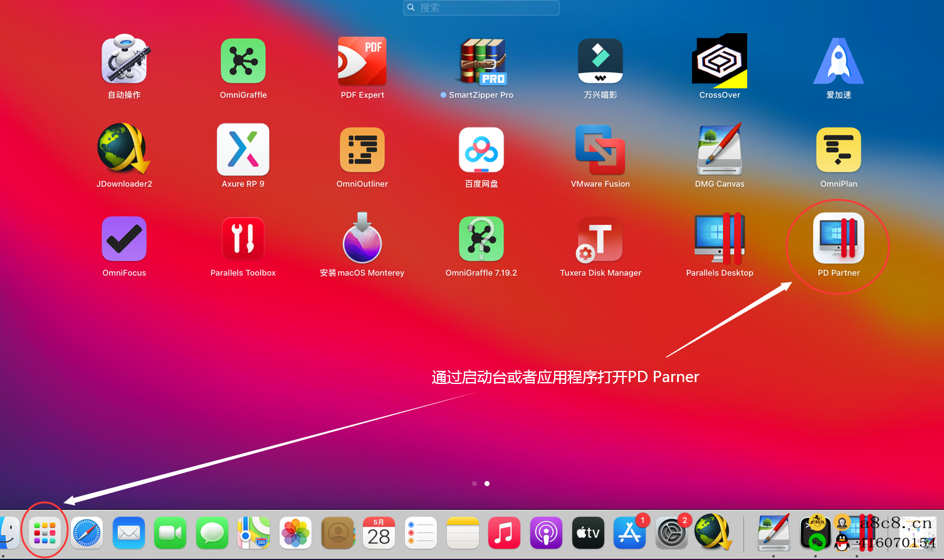Open 安装 macOS Monterey installer

(x=362, y=237)
